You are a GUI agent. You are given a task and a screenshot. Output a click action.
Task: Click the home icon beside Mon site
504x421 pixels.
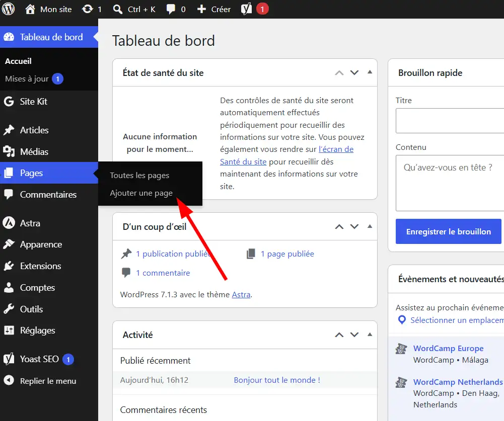[30, 9]
